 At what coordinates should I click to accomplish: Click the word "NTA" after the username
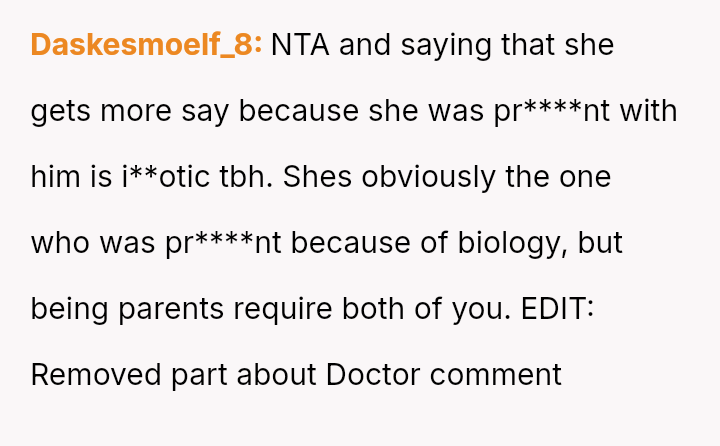click(x=300, y=45)
